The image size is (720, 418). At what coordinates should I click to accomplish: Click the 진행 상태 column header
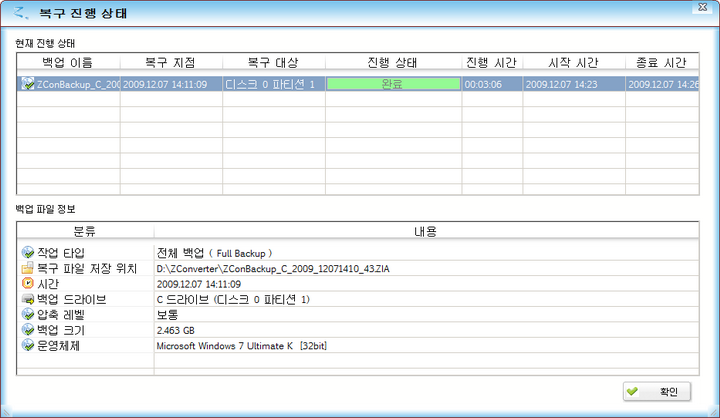pos(393,62)
